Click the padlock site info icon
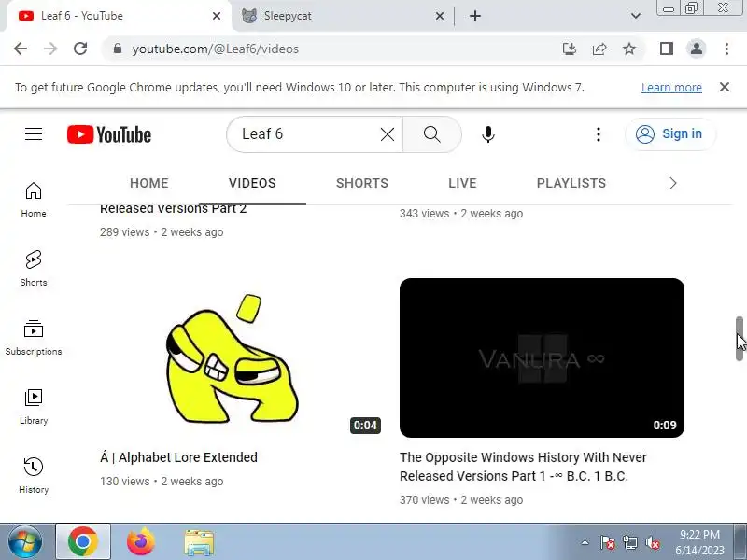The height and width of the screenshot is (560, 747). pyautogui.click(x=118, y=49)
